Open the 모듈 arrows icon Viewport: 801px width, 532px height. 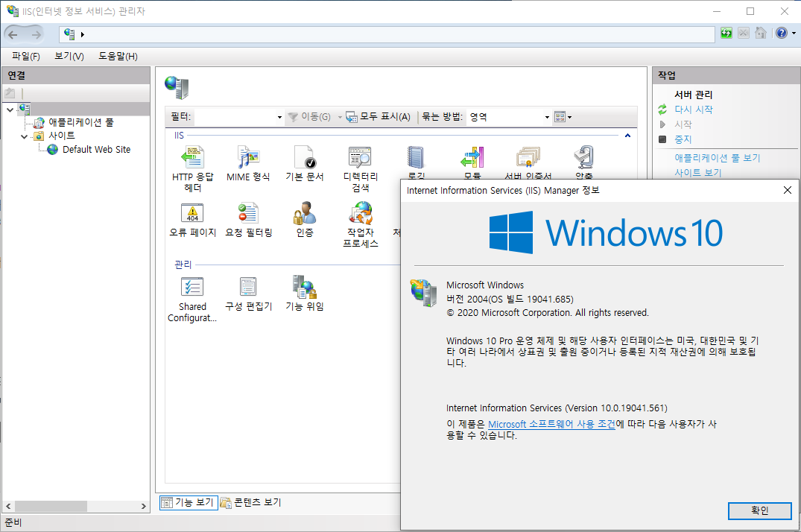click(x=472, y=157)
